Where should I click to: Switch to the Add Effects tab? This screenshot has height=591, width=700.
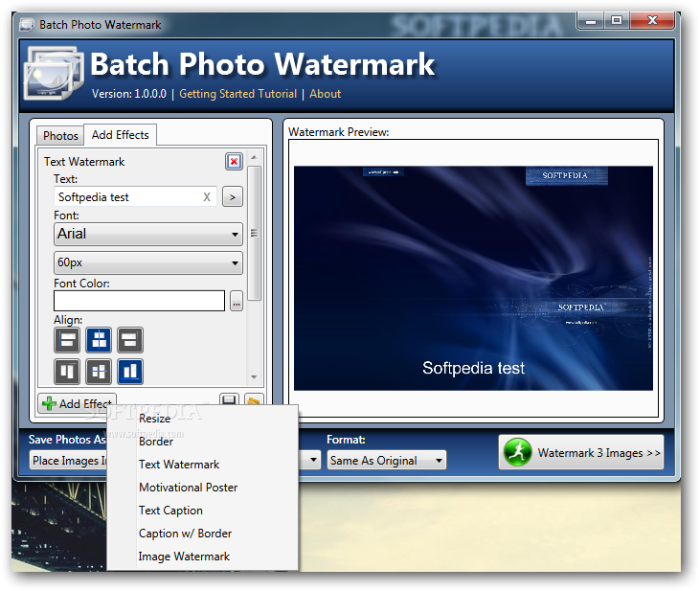(x=120, y=135)
